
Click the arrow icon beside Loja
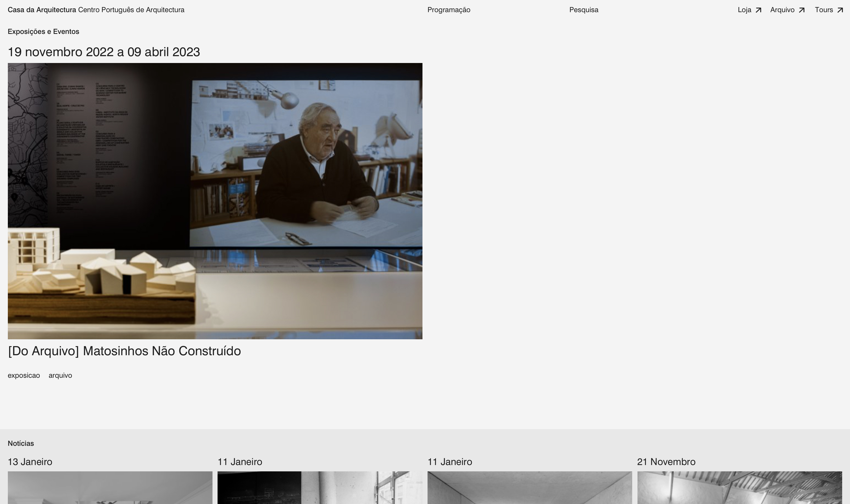click(x=758, y=10)
